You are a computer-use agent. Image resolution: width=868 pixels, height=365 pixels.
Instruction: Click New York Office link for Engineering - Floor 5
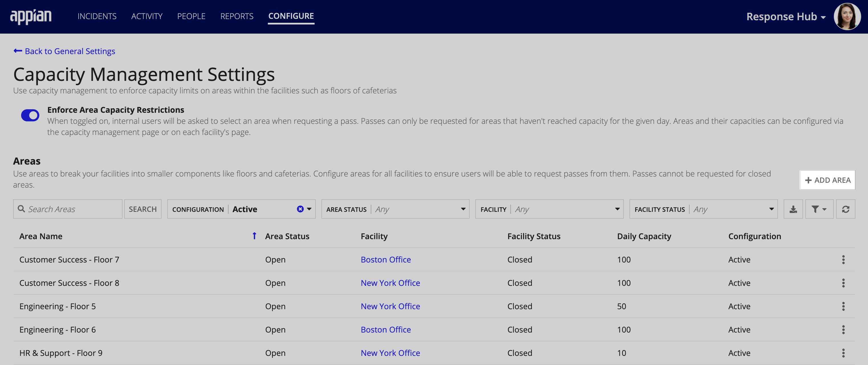pos(390,305)
